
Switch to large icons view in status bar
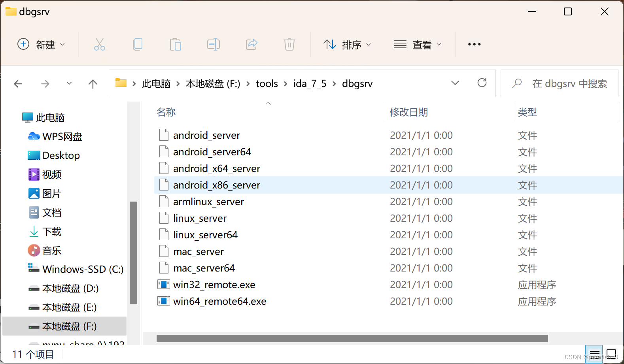(x=611, y=354)
